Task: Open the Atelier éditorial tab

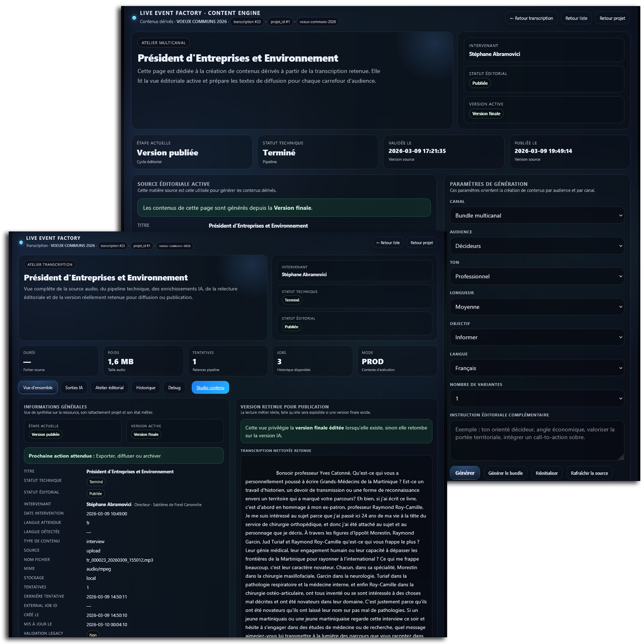Action: pyautogui.click(x=109, y=387)
